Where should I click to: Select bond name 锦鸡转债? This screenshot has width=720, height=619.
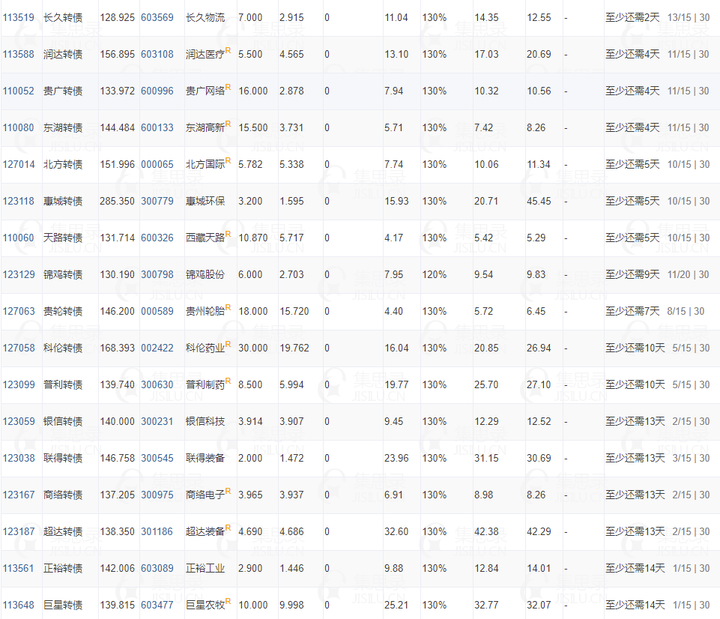(63, 275)
